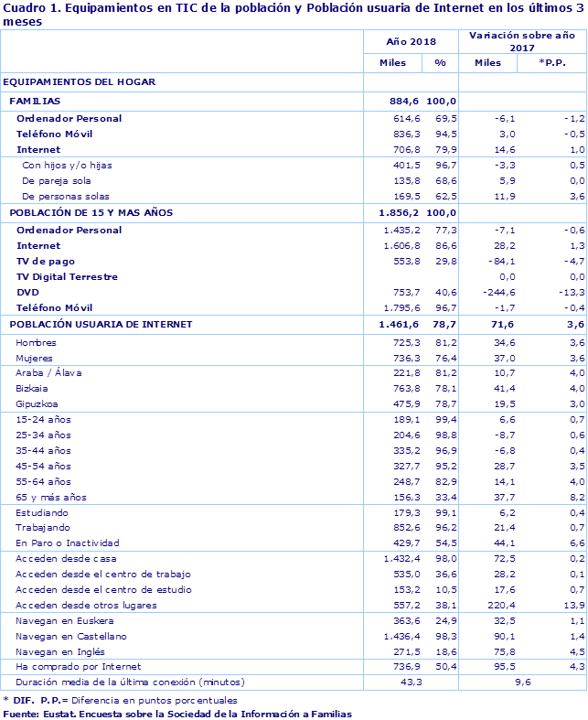Click the table title beginning "Cuadro 1. Equipamientos en TIC"
The height and width of the screenshot is (720, 588).
coord(293,15)
